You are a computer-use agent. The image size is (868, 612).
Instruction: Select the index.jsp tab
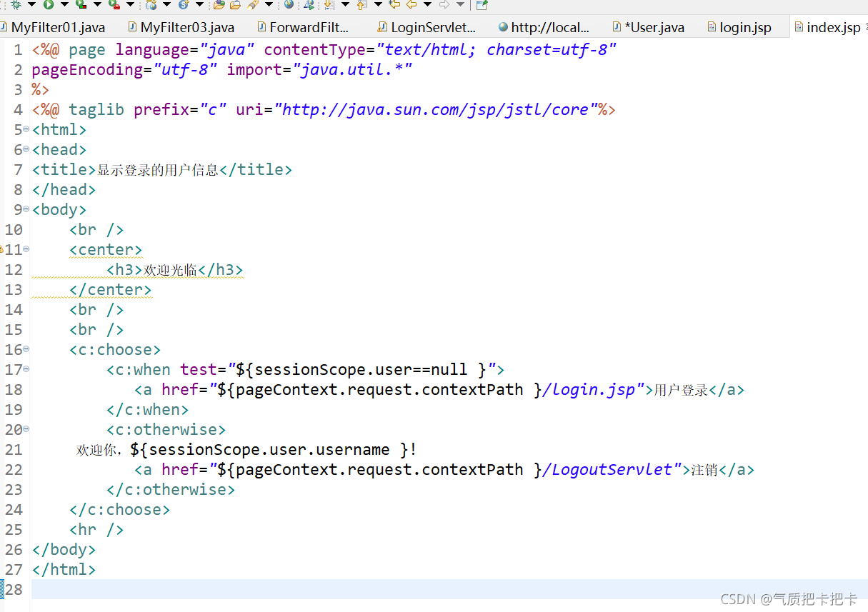827,27
